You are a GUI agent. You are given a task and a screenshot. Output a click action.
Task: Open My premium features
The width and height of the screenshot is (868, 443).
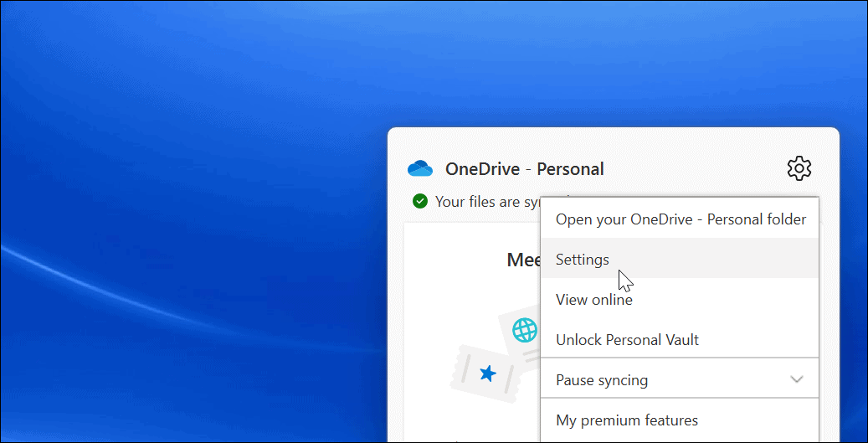pos(679,420)
